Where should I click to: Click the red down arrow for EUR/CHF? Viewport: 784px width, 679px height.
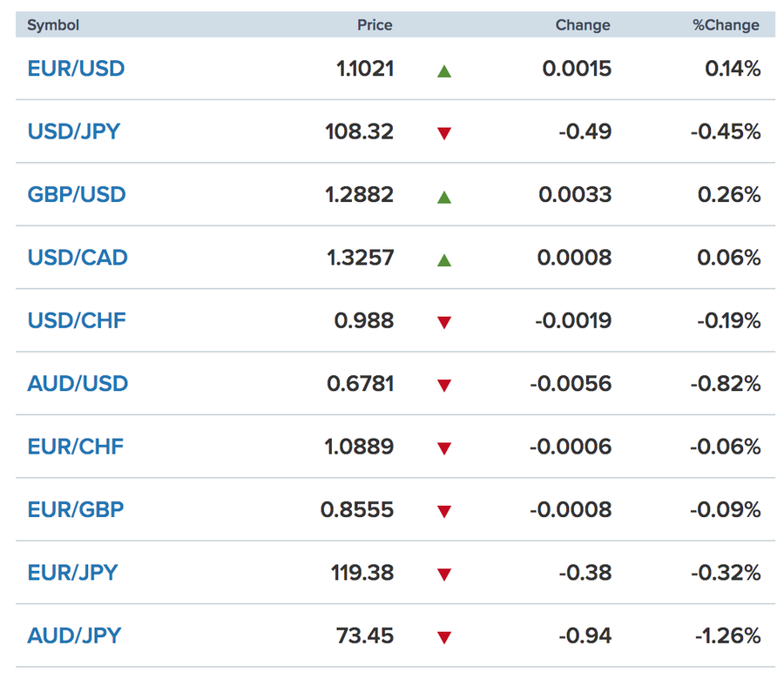(444, 448)
